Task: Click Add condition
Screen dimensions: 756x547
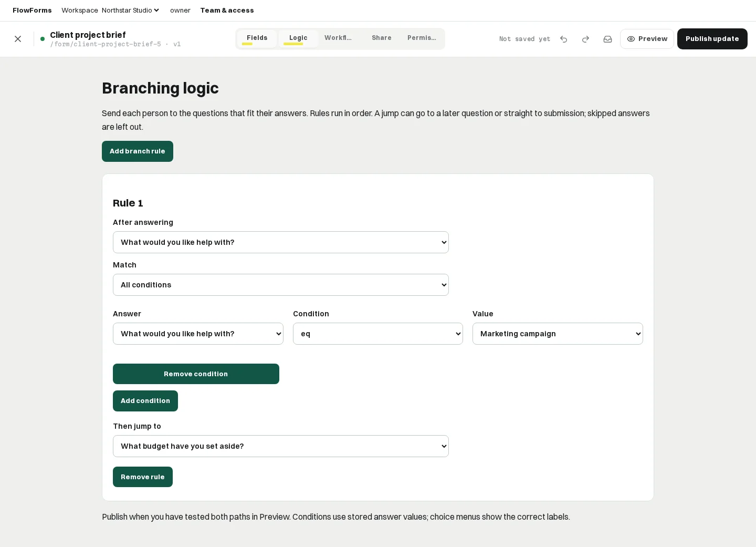Action: point(145,401)
